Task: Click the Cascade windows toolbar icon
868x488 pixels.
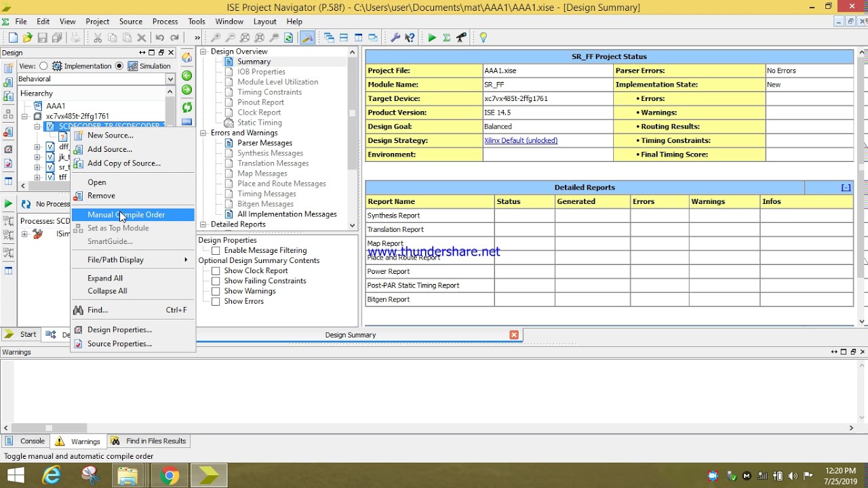Action: 329,38
